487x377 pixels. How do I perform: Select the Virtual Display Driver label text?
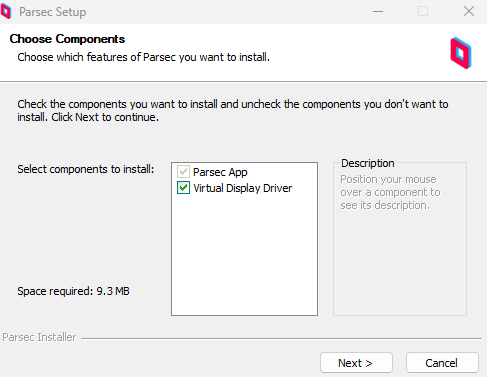242,188
